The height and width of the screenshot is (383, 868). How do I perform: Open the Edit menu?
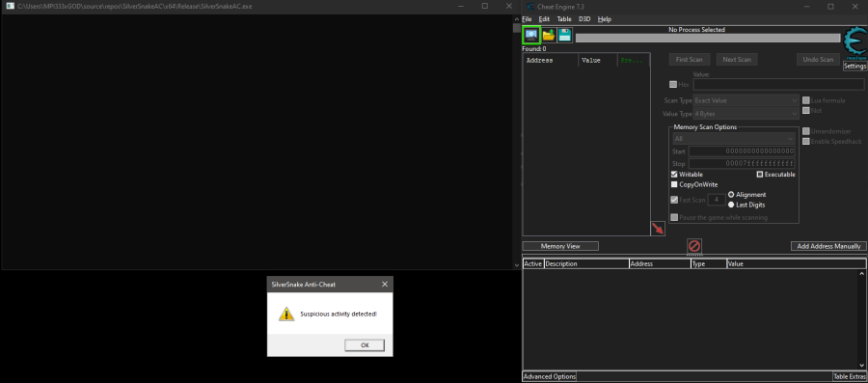pyautogui.click(x=544, y=19)
